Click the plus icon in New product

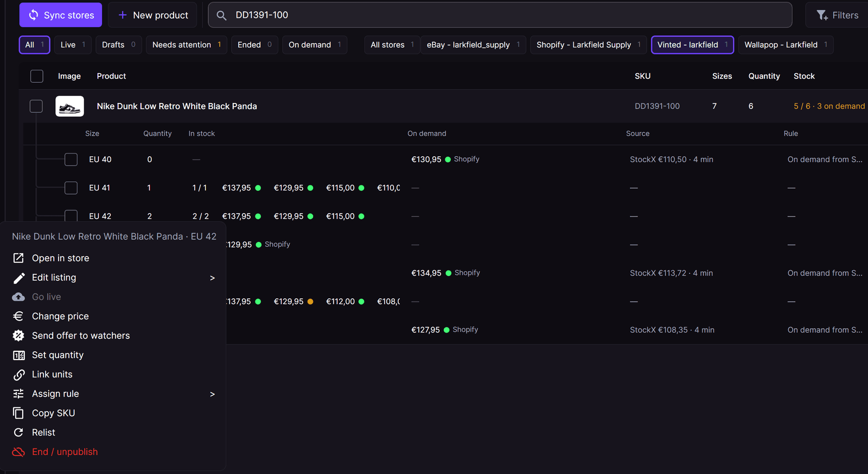[x=123, y=15]
